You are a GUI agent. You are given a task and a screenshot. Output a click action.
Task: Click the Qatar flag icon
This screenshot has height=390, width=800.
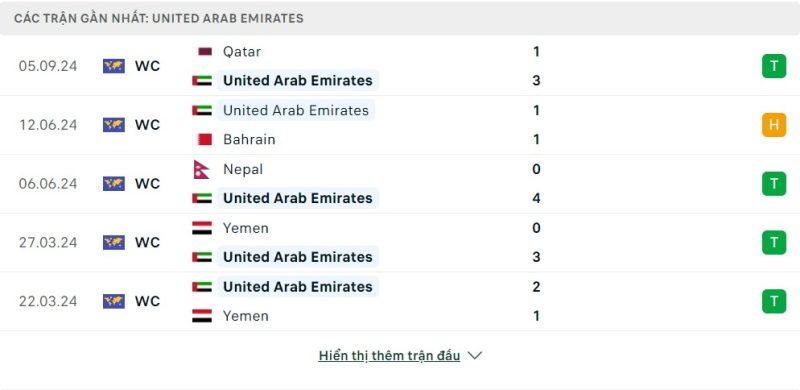205,52
